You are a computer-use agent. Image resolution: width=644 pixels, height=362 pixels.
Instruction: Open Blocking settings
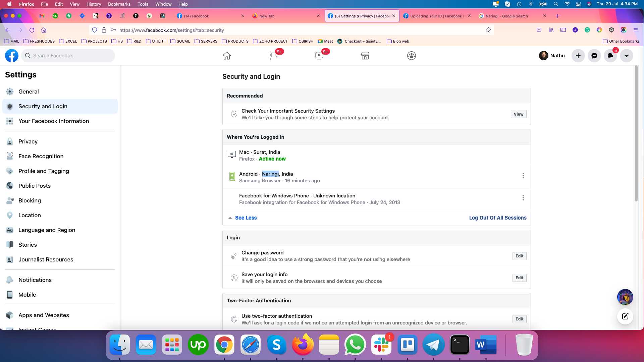(x=60, y=200)
